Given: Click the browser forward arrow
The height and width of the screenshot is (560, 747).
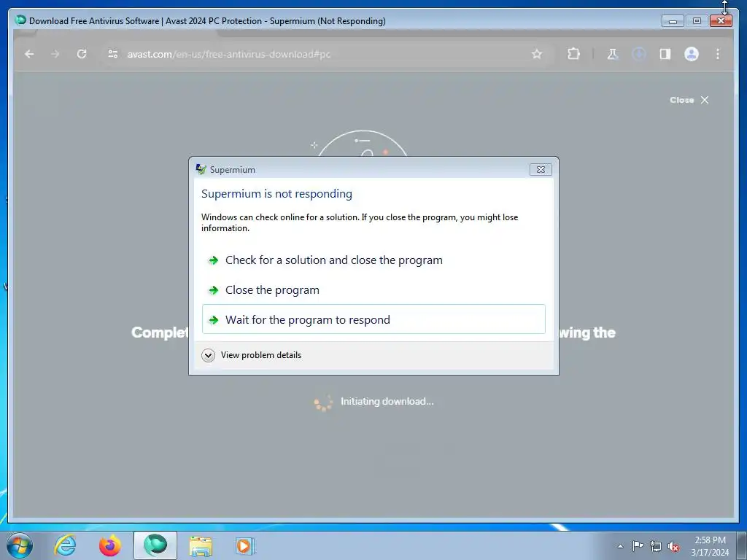Looking at the screenshot, I should pyautogui.click(x=55, y=54).
